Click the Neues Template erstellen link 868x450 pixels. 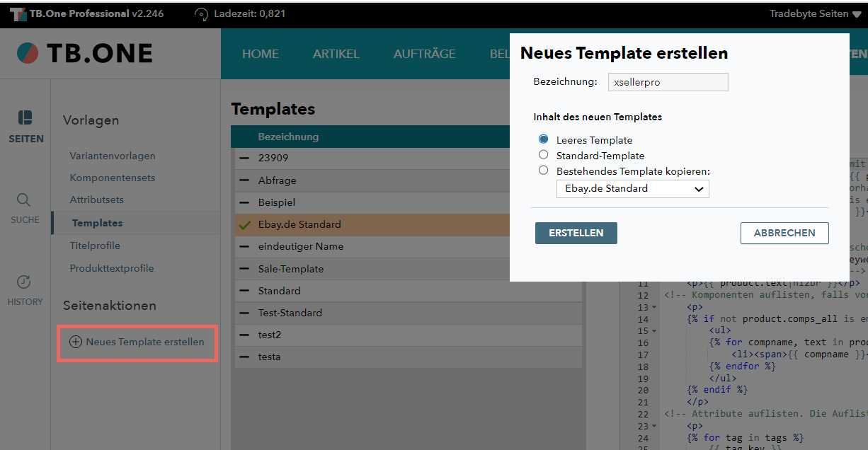[145, 342]
